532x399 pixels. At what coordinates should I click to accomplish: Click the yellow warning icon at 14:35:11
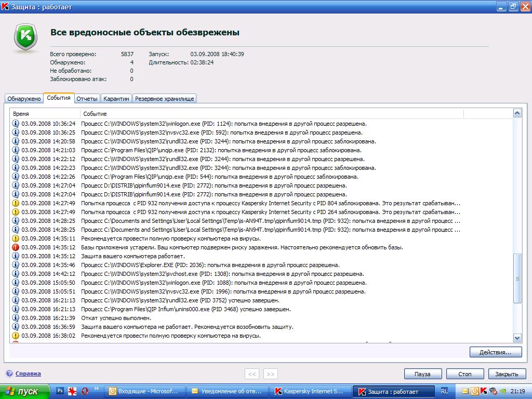click(15, 238)
